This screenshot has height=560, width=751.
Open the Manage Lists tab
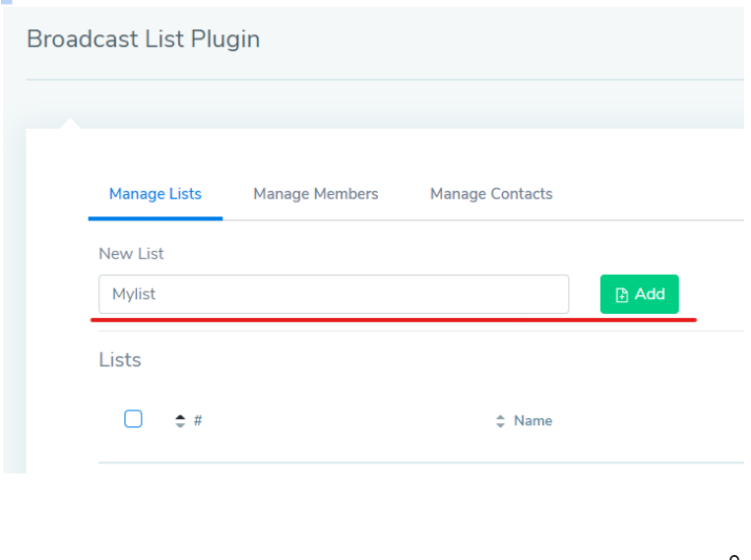coord(156,194)
